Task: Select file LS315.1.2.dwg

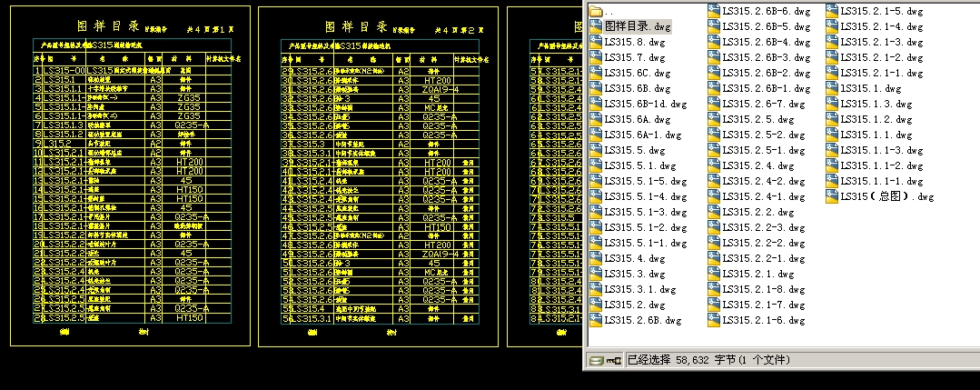Action: [869, 119]
